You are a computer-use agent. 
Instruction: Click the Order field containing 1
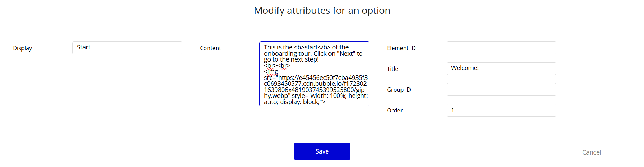click(501, 110)
